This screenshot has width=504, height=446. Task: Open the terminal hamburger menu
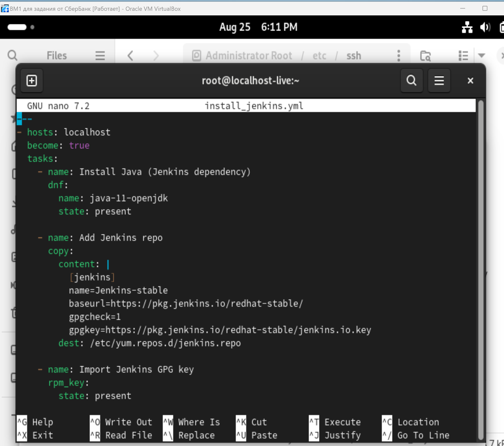[439, 81]
